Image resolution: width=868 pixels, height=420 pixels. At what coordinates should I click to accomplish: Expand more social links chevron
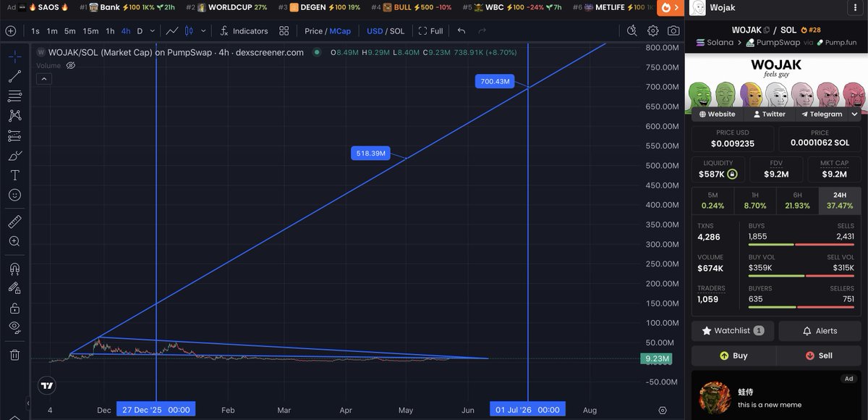click(x=854, y=114)
